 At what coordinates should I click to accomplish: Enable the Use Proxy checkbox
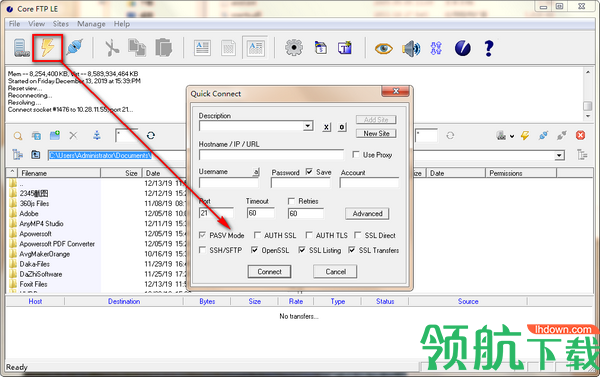356,154
